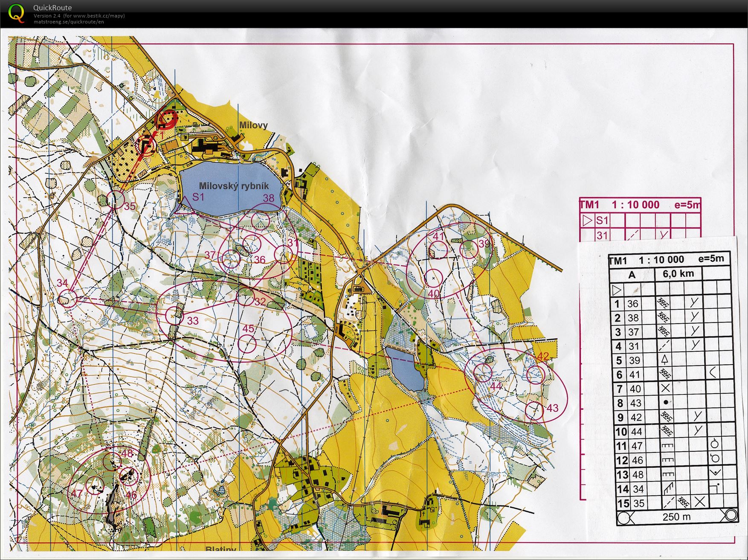Click the Milovy village label
Screen dimensions: 748x560
point(253,125)
